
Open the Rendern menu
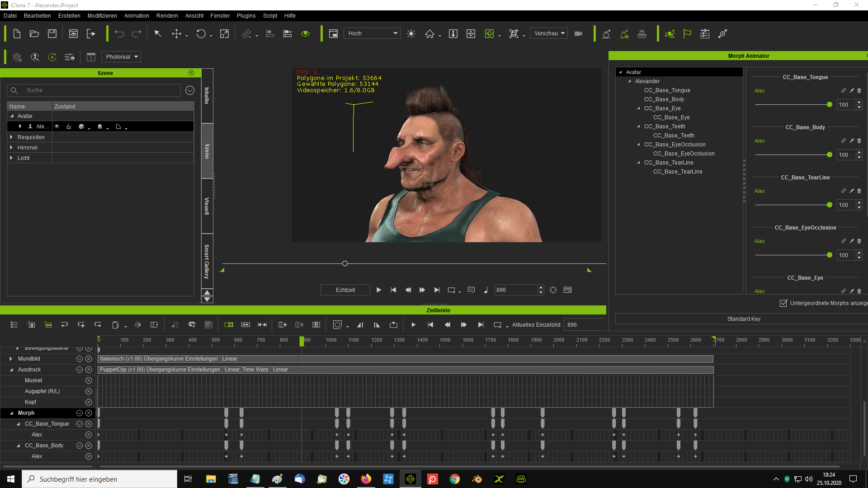tap(167, 16)
